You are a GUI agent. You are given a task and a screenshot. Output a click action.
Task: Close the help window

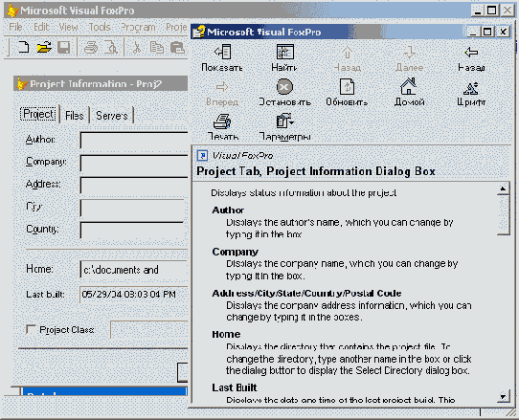503,32
